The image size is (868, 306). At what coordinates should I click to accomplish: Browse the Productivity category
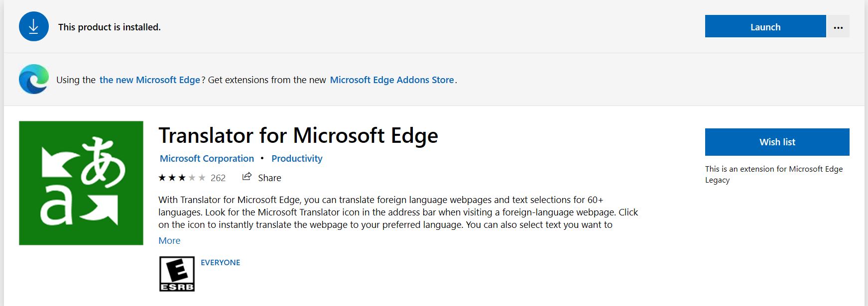tap(297, 158)
